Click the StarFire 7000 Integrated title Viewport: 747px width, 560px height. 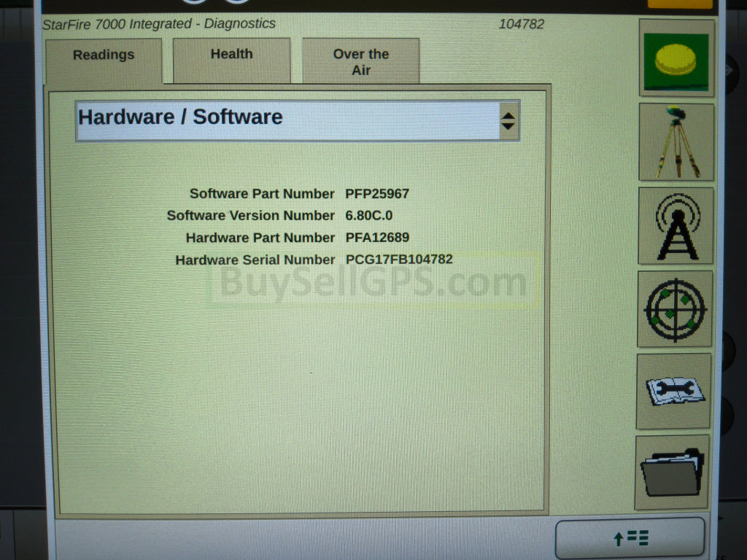pyautogui.click(x=159, y=24)
